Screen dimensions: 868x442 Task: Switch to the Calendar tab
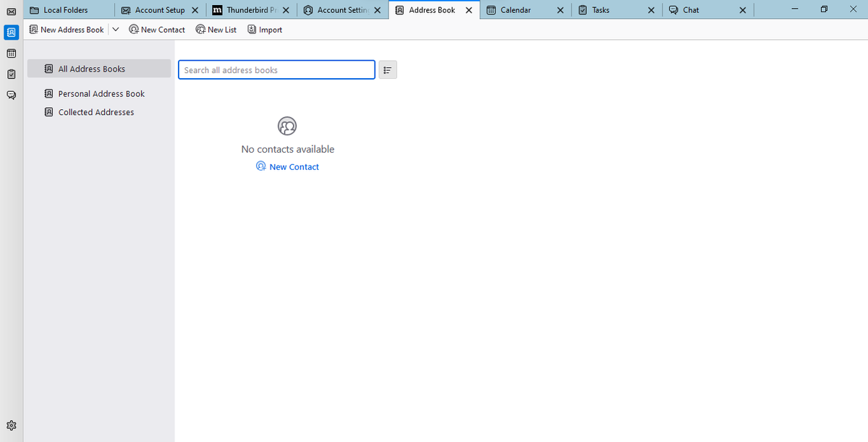click(x=516, y=10)
